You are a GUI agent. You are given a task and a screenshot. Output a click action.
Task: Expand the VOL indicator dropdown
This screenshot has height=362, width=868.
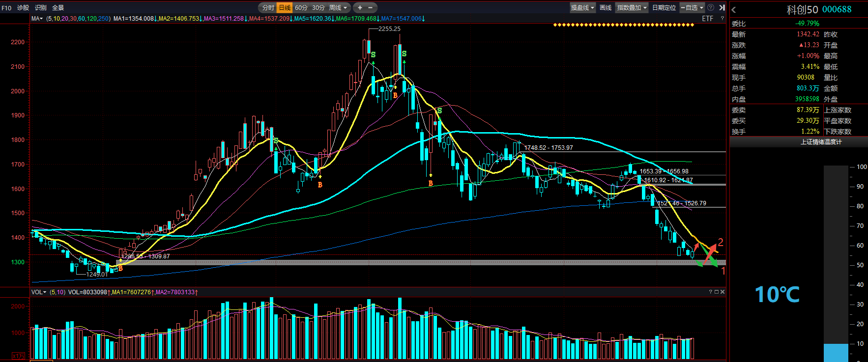pos(39,292)
